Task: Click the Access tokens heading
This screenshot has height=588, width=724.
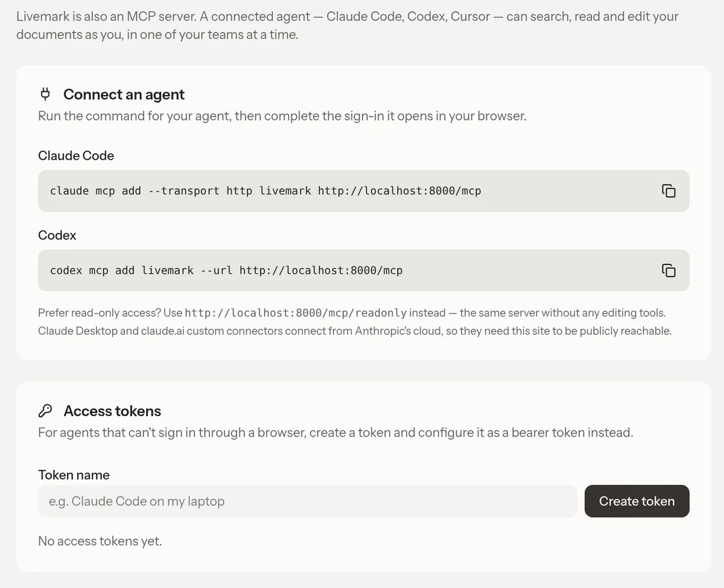Action: [x=112, y=411]
